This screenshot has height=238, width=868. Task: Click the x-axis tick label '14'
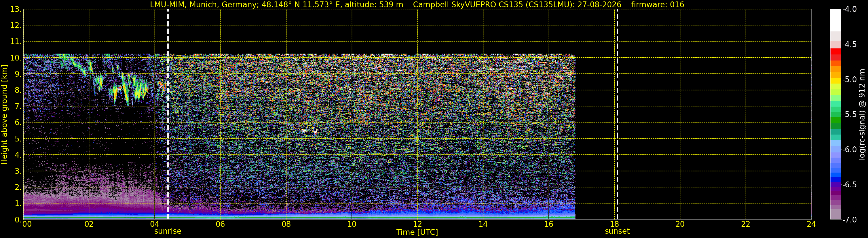click(x=483, y=224)
